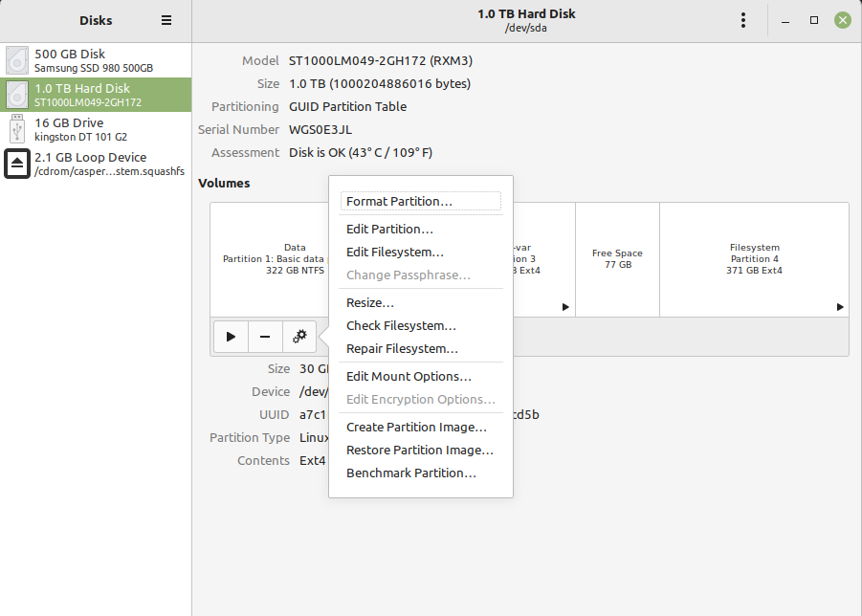Select Check Filesystem… menu item
Screen dimensions: 862x616
point(401,326)
